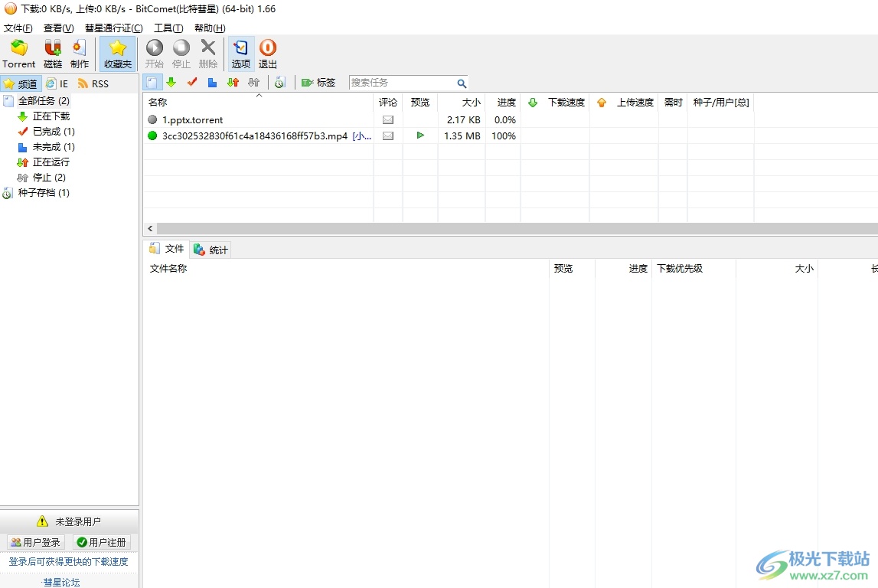The image size is (878, 588).
Task: Select 种子存档 (1) in the sidebar tree
Action: click(x=44, y=193)
